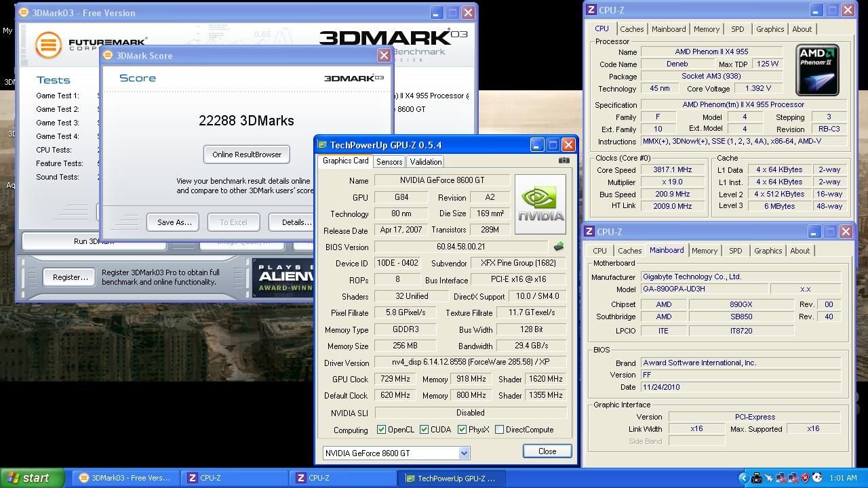Click the 22288 3DMarks score text
This screenshot has width=868, height=488.
(246, 121)
